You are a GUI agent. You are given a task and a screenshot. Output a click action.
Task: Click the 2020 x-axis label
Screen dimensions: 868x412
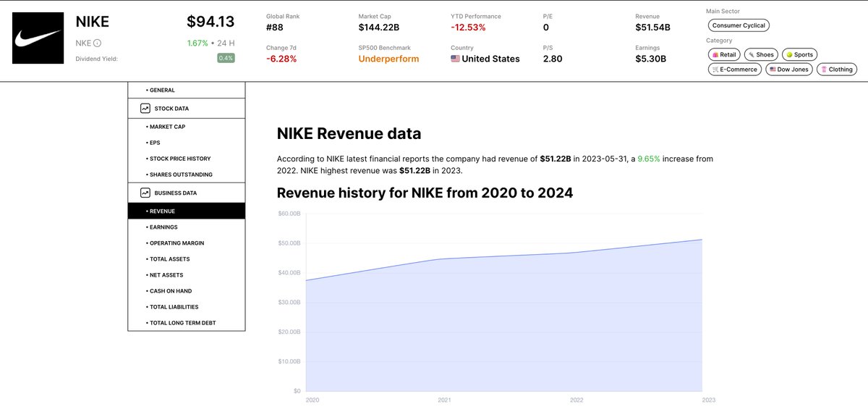point(312,400)
